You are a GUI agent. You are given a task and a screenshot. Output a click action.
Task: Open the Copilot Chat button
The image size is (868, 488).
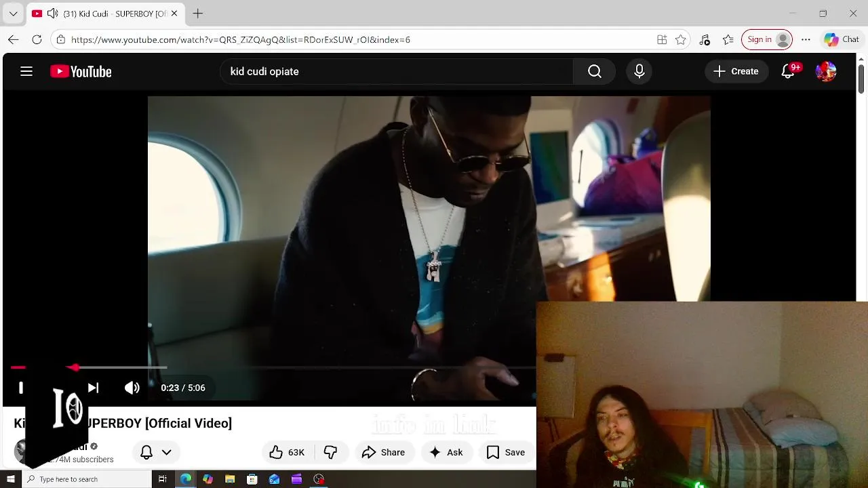tap(842, 39)
